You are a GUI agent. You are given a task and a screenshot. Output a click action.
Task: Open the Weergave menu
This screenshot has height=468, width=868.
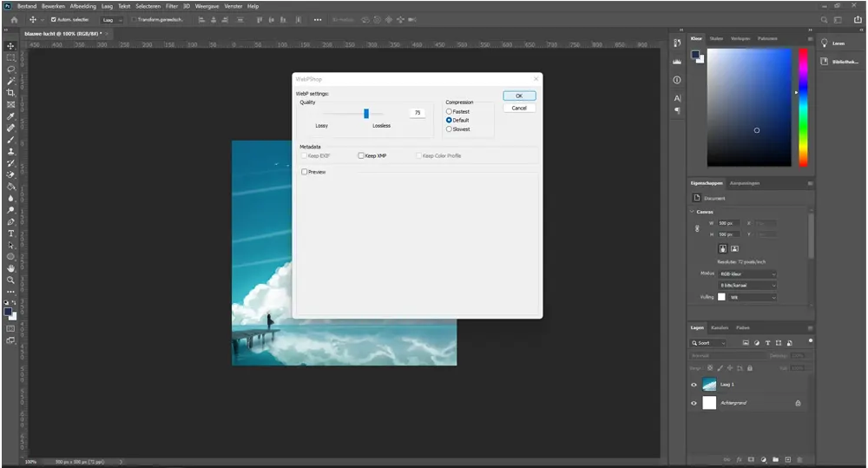point(207,6)
